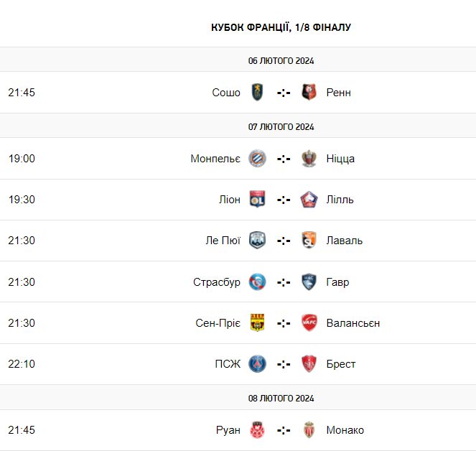Click the Гавр team name
Viewport: 476px width, 451px height.
[x=337, y=282]
